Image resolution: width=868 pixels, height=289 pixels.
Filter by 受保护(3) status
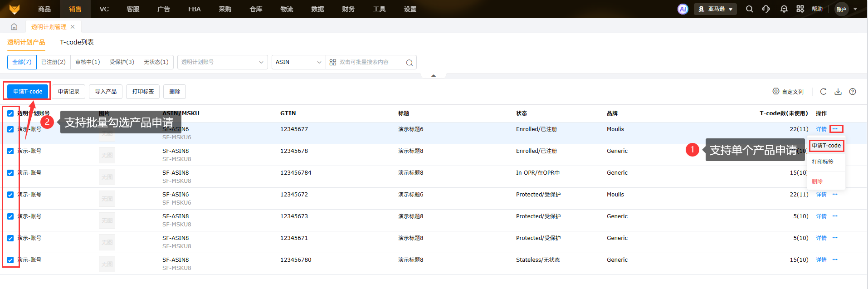[x=122, y=62]
